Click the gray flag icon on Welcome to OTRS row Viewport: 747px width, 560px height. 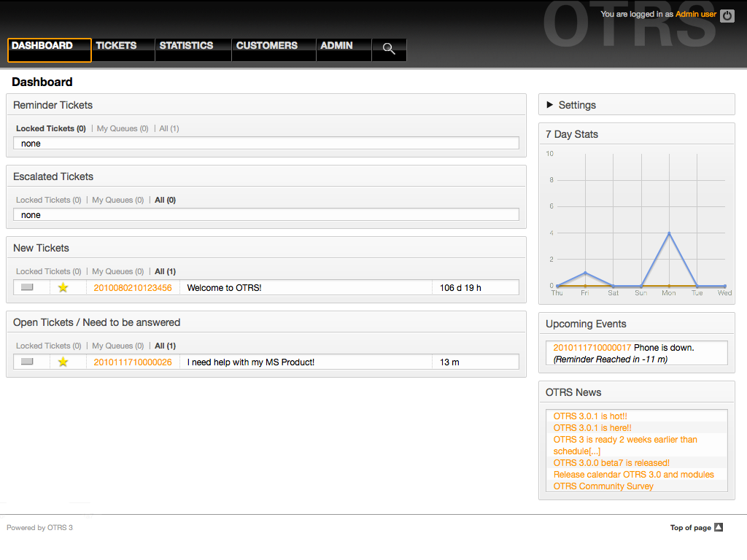(27, 287)
